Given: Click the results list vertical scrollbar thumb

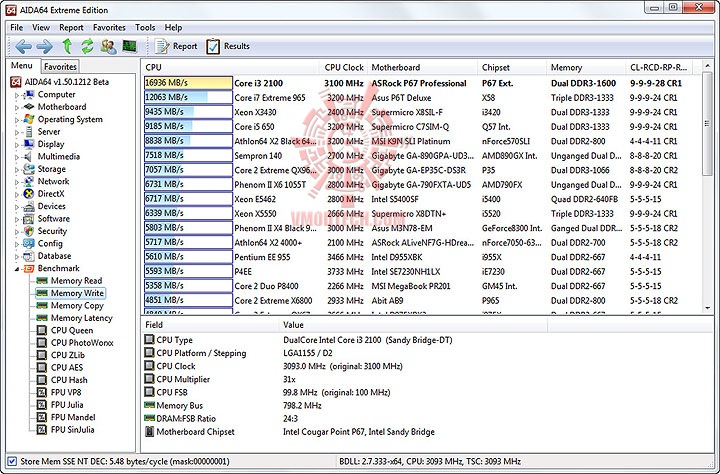Looking at the screenshot, I should coord(707,124).
